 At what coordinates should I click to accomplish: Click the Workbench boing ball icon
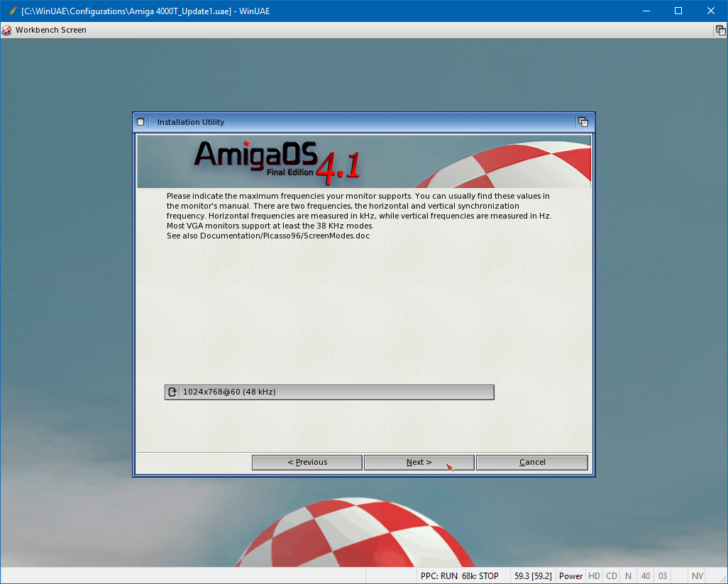(7, 30)
